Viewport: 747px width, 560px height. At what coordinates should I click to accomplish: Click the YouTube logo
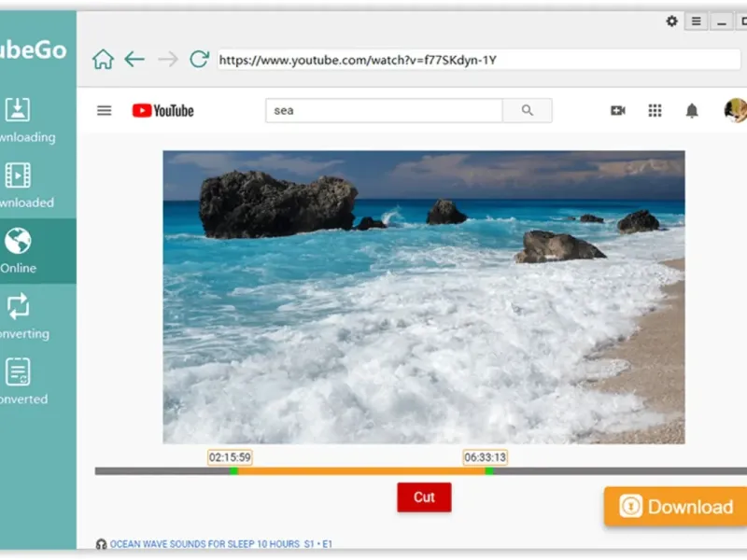pos(162,110)
